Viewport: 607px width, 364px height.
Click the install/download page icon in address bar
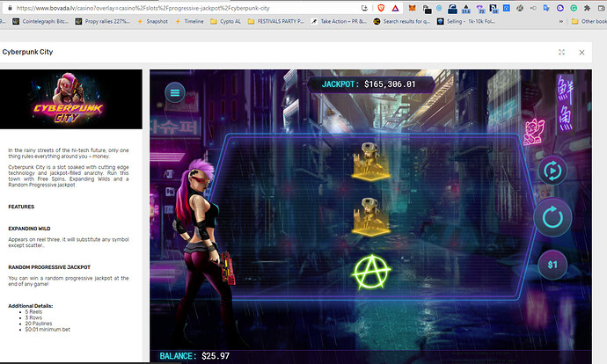[x=364, y=8]
